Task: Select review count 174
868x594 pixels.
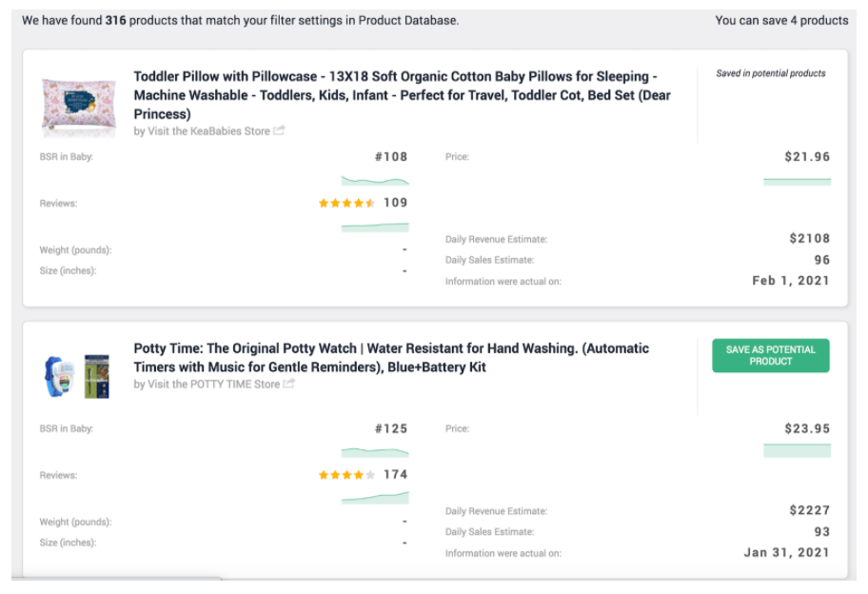Action: click(x=396, y=474)
